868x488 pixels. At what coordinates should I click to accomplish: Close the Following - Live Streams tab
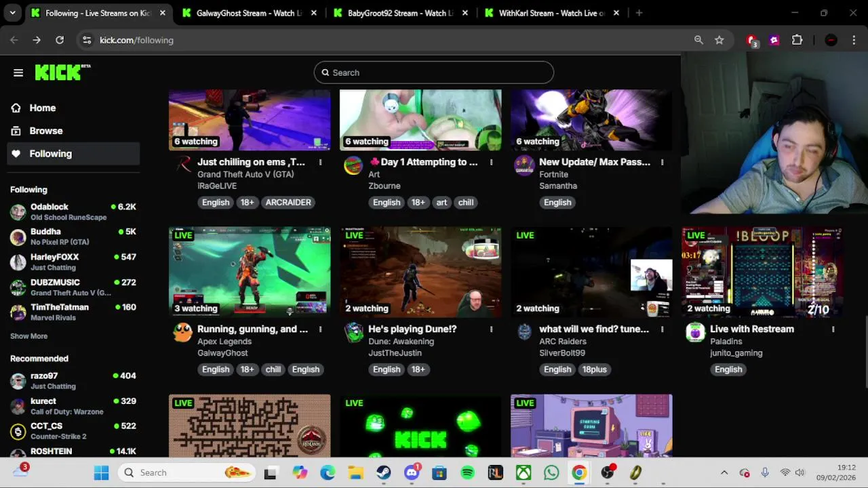click(x=163, y=13)
